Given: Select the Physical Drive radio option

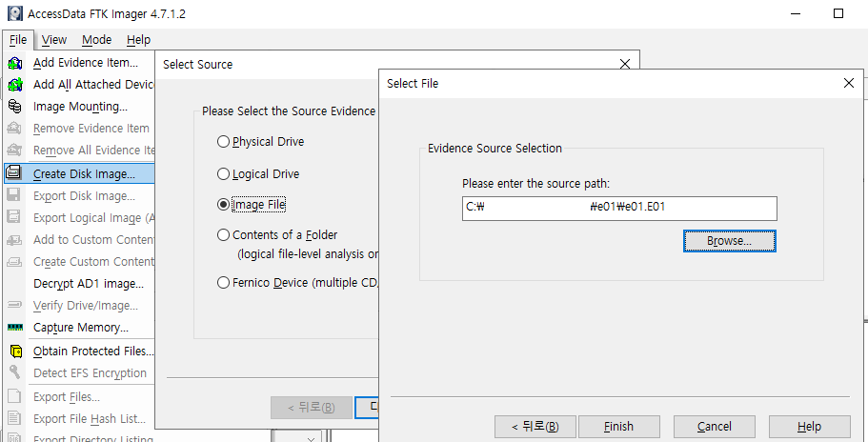Looking at the screenshot, I should (x=223, y=142).
